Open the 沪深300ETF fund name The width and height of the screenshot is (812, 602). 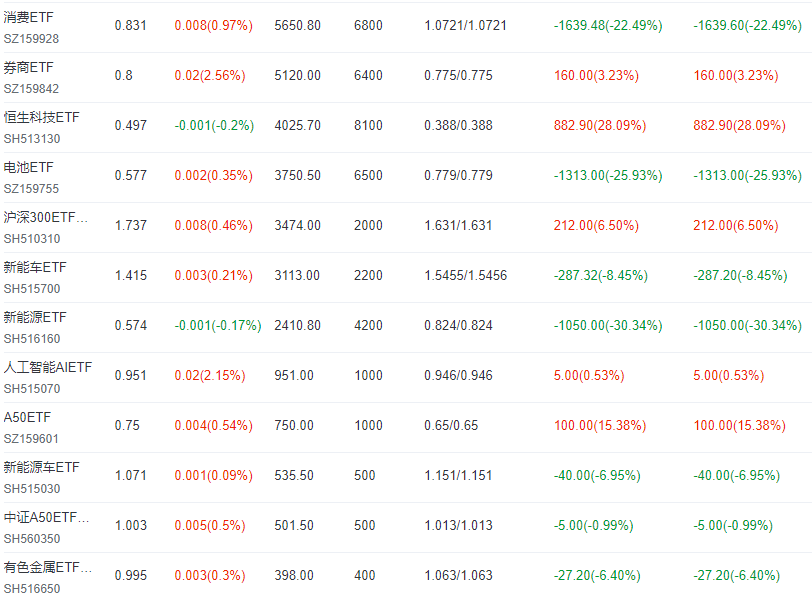click(46, 217)
